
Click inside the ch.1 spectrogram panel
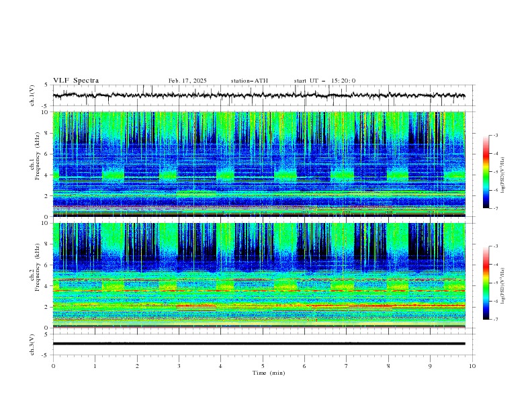259,164
